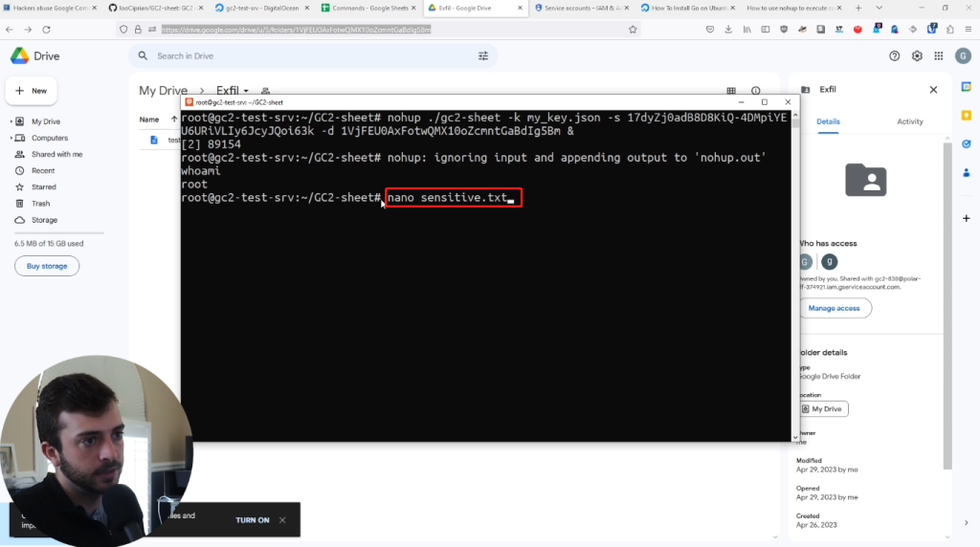980x547 pixels.
Task: Click terminal window title bar icon
Action: click(189, 102)
